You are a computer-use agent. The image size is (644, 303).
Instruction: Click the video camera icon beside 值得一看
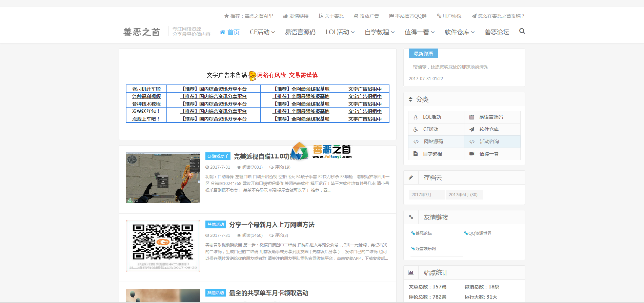[x=472, y=154]
